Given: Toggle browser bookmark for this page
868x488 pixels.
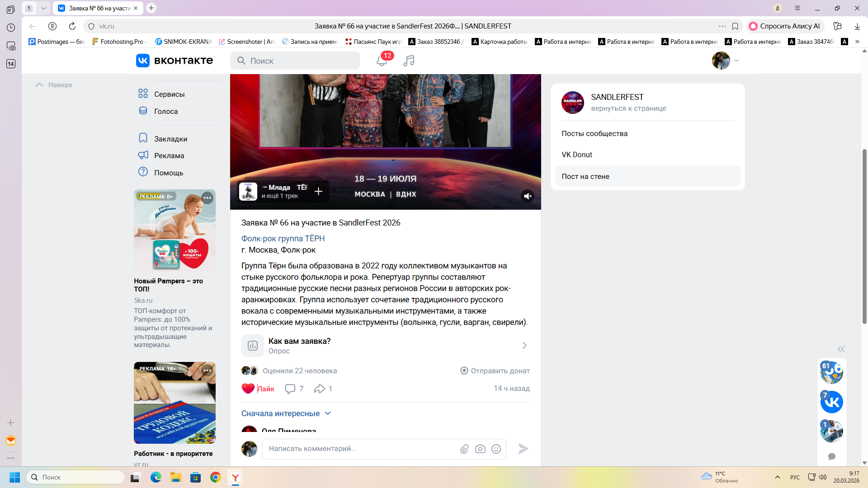Looking at the screenshot, I should [x=735, y=26].
